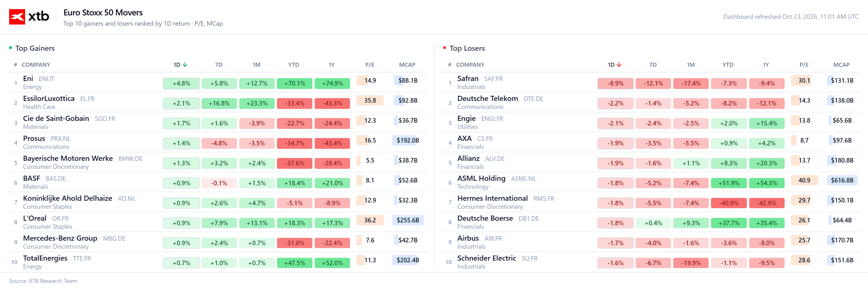Click Safran's -8.9% 1D cell

coord(615,84)
